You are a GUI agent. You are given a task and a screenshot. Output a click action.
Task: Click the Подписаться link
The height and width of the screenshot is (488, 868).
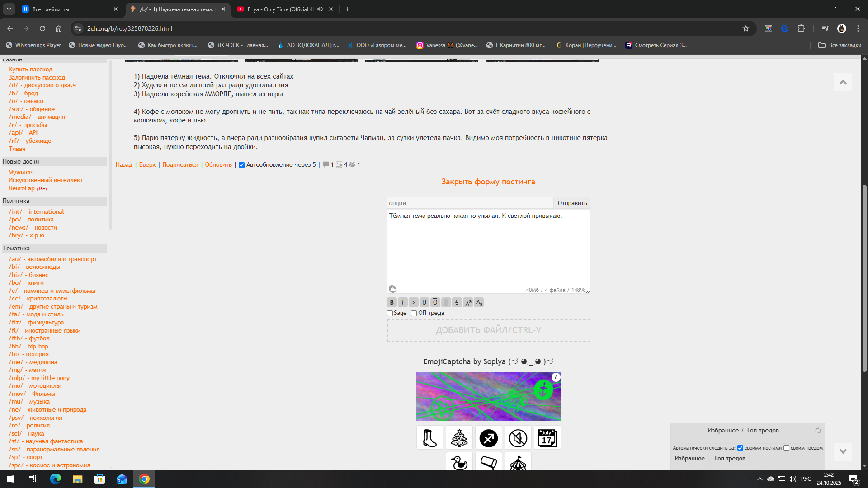180,164
